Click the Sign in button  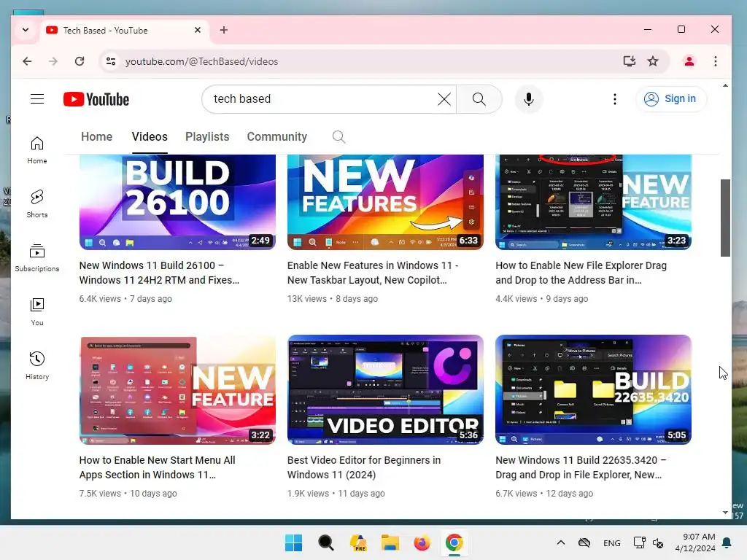(671, 98)
